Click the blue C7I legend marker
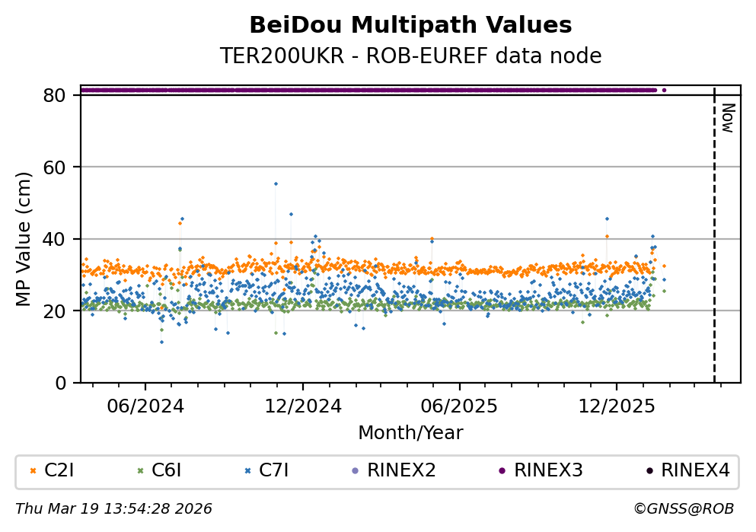This screenshot has height=532, width=756. click(247, 471)
